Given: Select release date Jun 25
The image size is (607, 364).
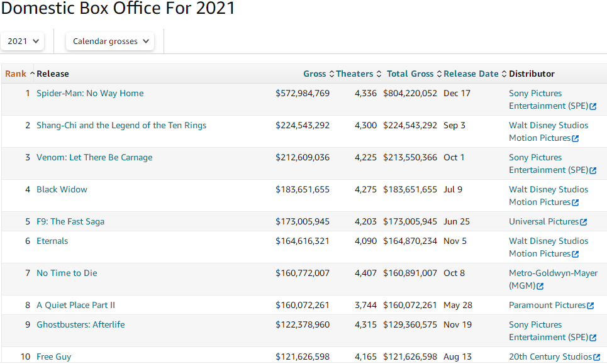Looking at the screenshot, I should 457,222.
